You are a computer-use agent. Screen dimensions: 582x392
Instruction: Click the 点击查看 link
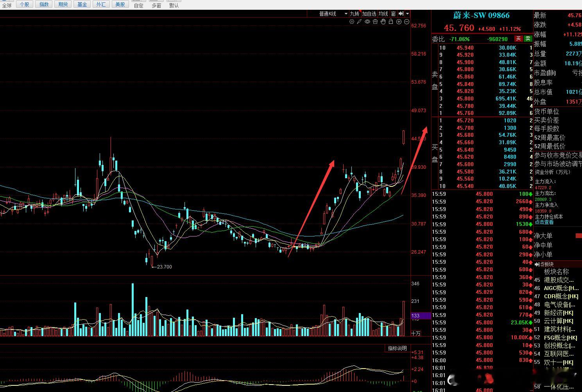point(544,222)
